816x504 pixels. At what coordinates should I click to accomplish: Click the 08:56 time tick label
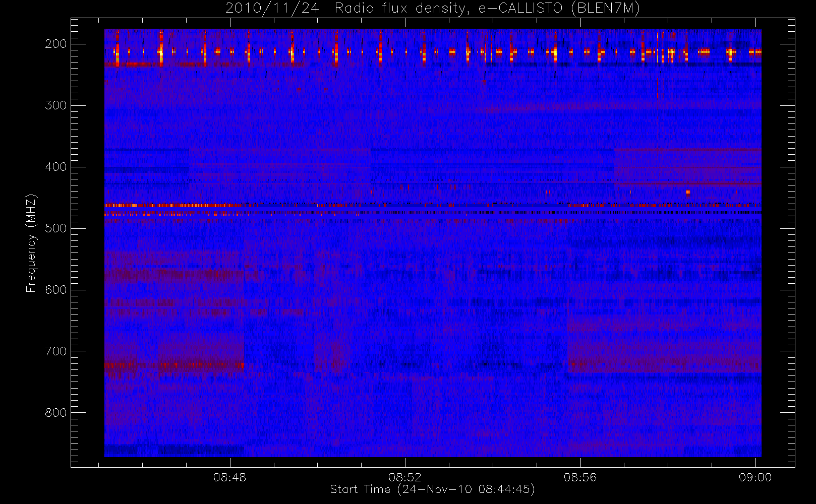(580, 477)
